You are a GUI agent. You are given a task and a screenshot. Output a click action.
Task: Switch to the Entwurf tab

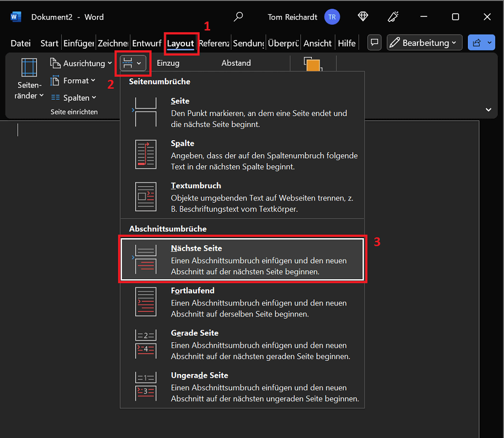point(147,43)
